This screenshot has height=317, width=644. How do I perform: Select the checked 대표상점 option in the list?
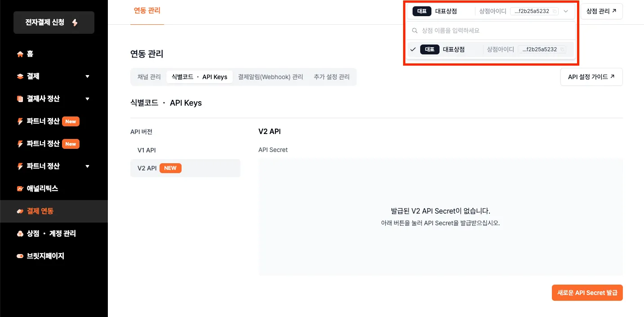click(x=453, y=49)
